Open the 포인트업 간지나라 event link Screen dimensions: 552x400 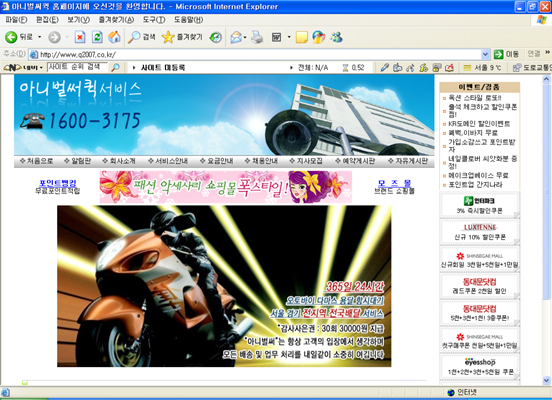(475, 184)
